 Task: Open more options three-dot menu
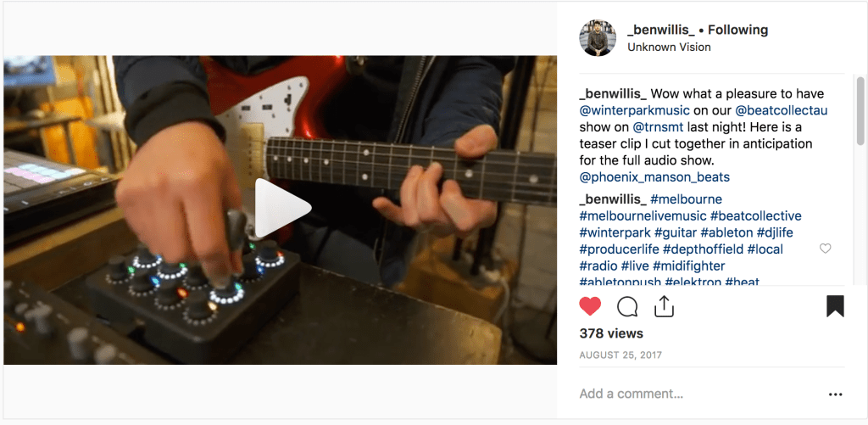click(835, 394)
